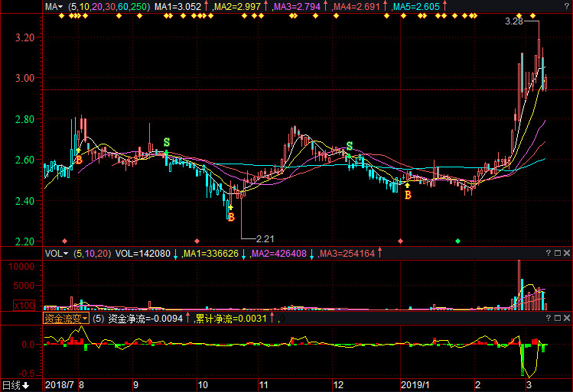Click the 2.20 price axis label
The image size is (573, 392).
coord(24,241)
